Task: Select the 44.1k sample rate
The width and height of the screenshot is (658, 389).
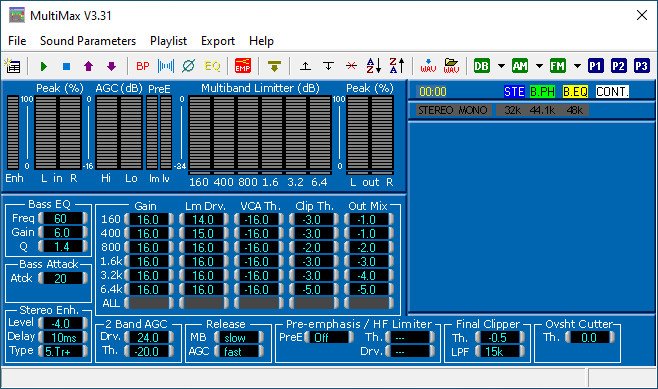Action: (x=542, y=110)
